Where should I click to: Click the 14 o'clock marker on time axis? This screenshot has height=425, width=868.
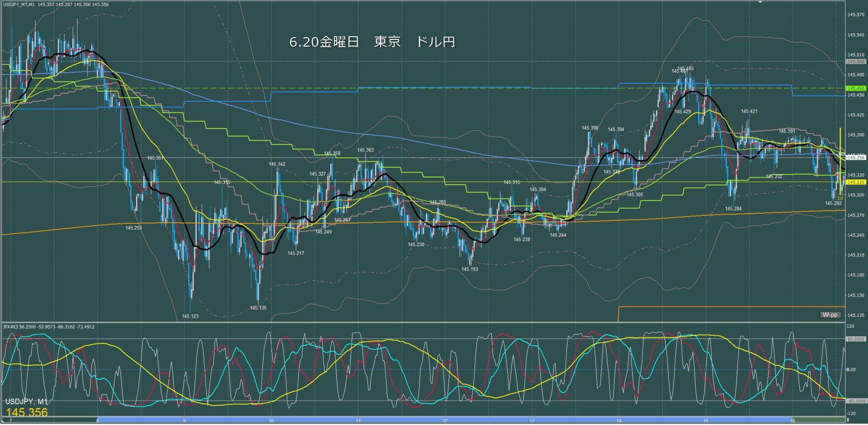(x=619, y=420)
